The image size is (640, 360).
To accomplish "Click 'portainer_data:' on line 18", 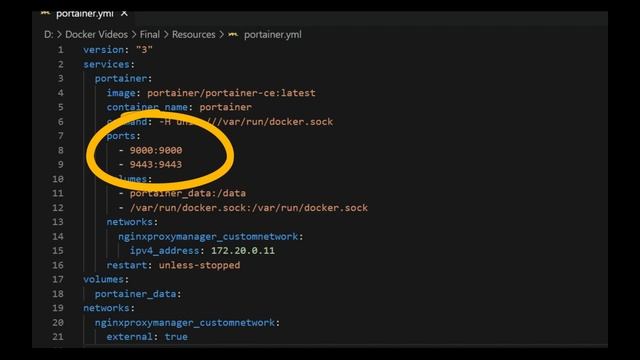I will [138, 294].
